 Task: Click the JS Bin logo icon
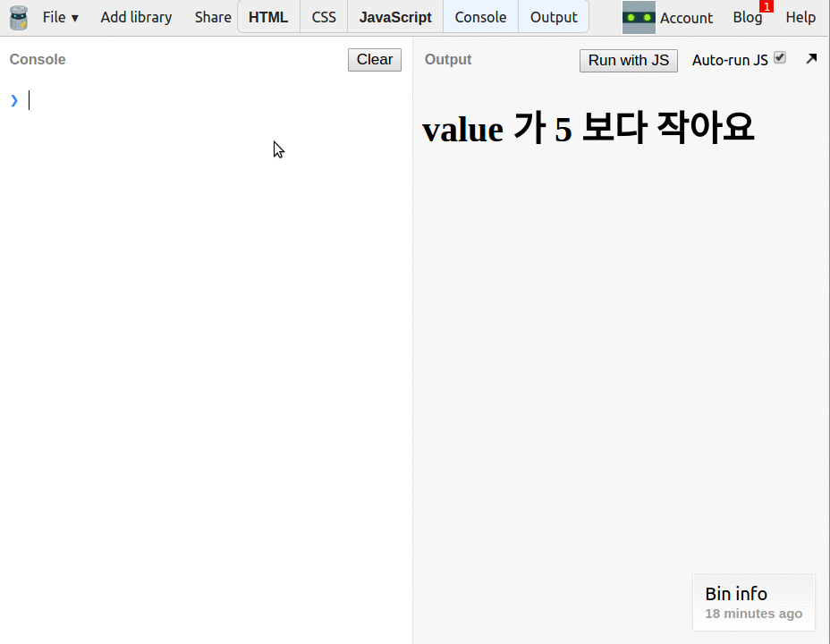tap(20, 16)
